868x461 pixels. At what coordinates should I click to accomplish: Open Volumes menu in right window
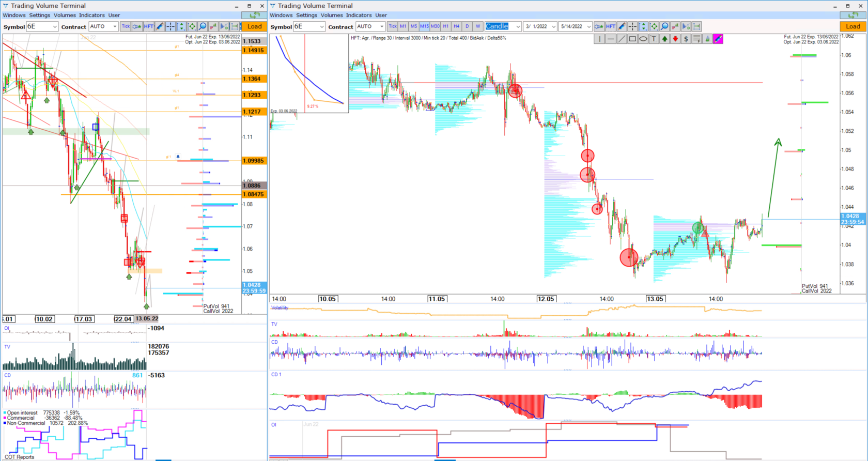pos(332,15)
